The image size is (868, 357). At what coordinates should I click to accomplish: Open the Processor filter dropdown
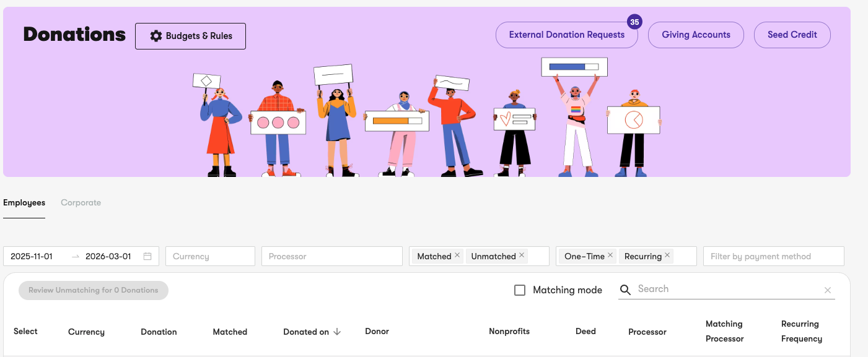pyautogui.click(x=332, y=256)
